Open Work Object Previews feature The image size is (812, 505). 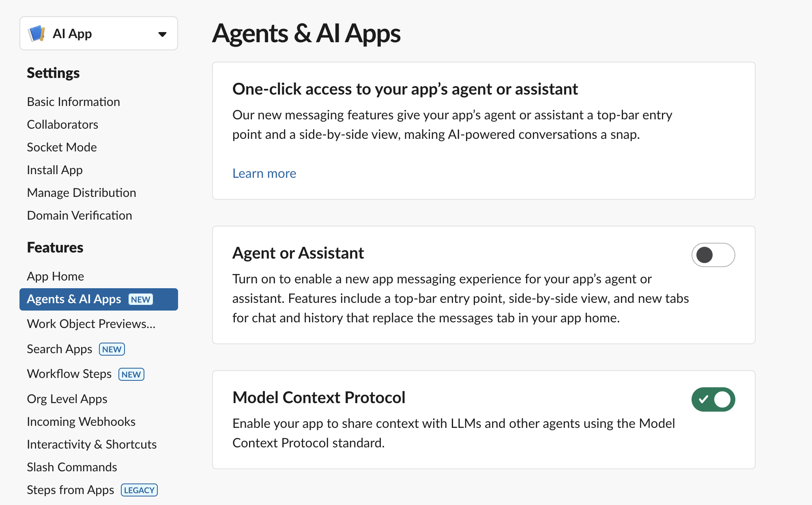[x=91, y=324]
